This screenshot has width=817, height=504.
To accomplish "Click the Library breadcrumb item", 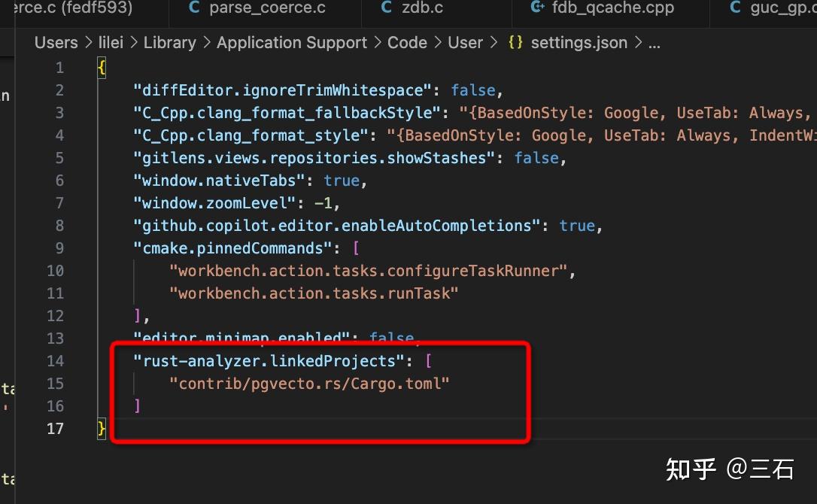I will click(169, 43).
